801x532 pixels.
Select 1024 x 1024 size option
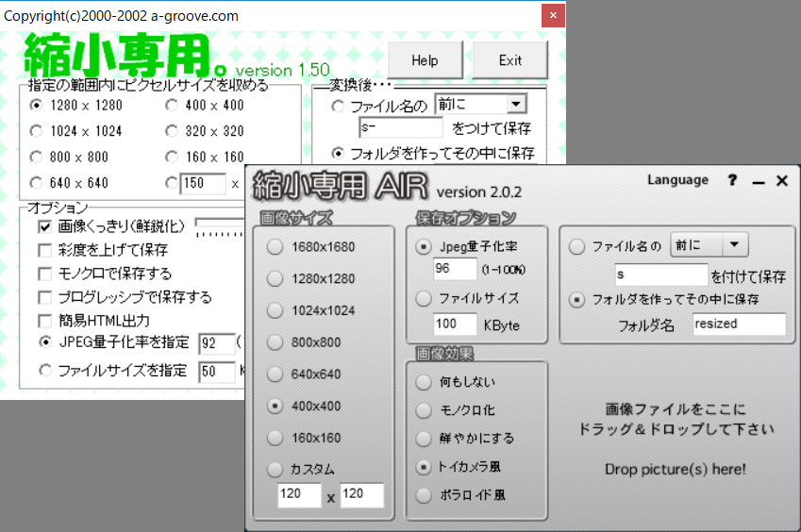(x=36, y=131)
